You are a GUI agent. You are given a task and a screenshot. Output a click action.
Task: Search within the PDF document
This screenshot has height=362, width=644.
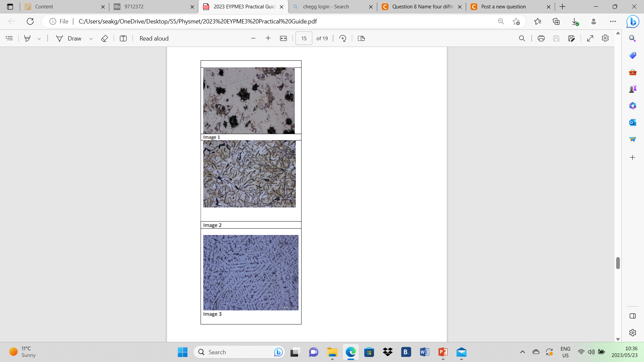[x=522, y=38]
